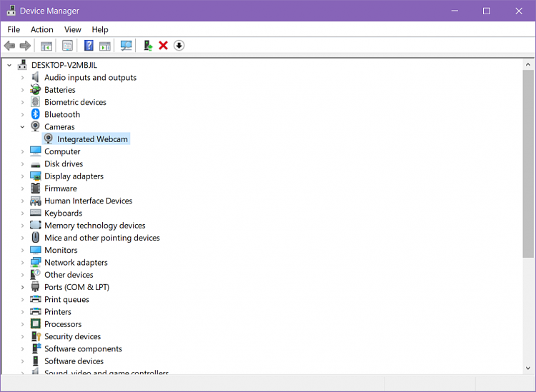Select the Mice and other pointing devices entry
Viewport: 536px width, 392px height.
coord(101,238)
